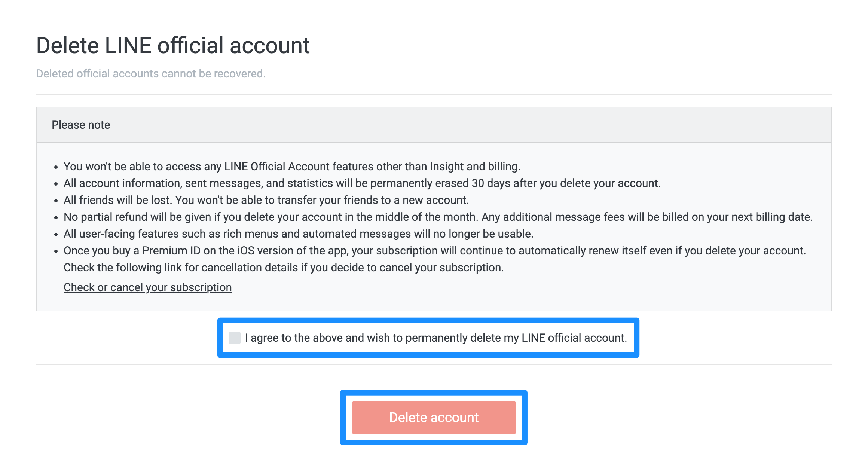Click the note about Insight and billing access
Viewport: 868px width, 470px height.
(x=292, y=166)
